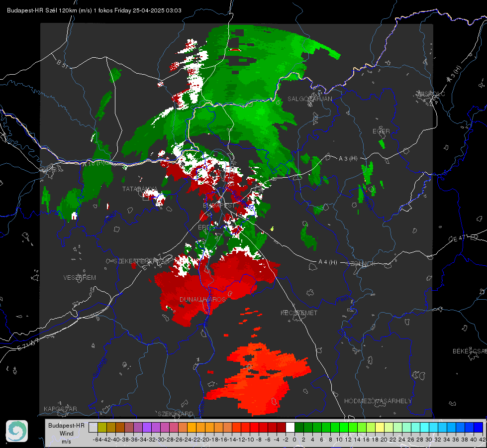Click the '-64' legend tick label
This screenshot has width=487, height=448.
point(97,440)
